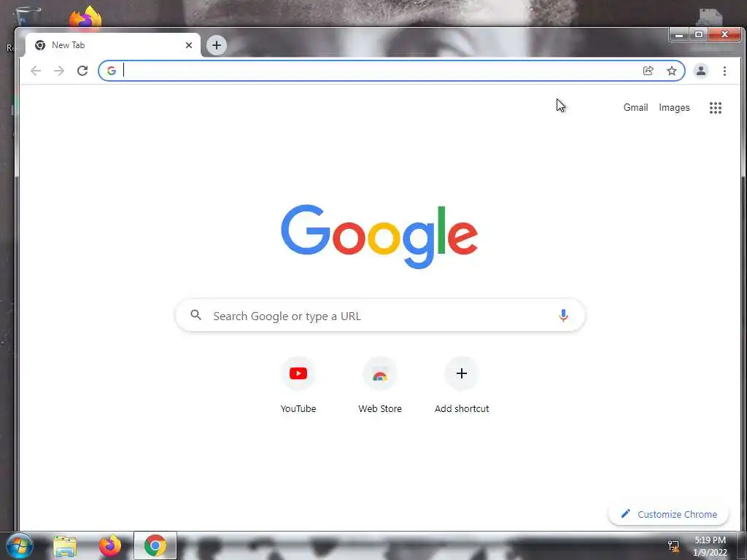Click the browser Forward arrow
The image size is (747, 560).
pos(59,71)
